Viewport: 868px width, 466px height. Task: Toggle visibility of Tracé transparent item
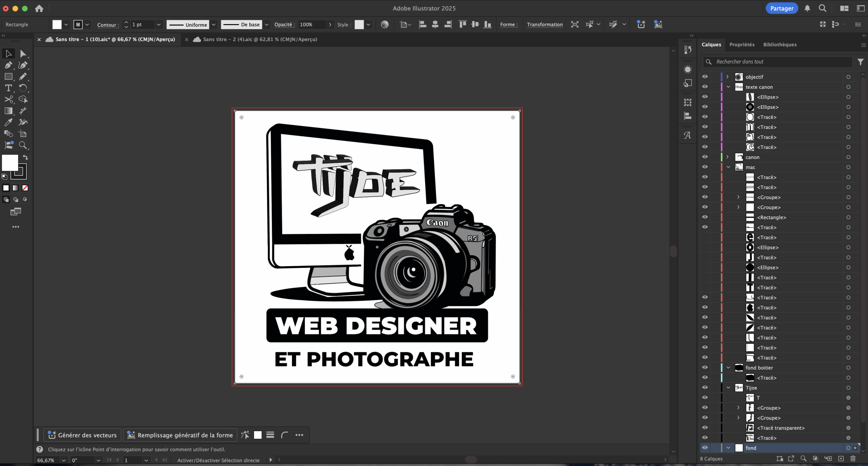(x=705, y=428)
